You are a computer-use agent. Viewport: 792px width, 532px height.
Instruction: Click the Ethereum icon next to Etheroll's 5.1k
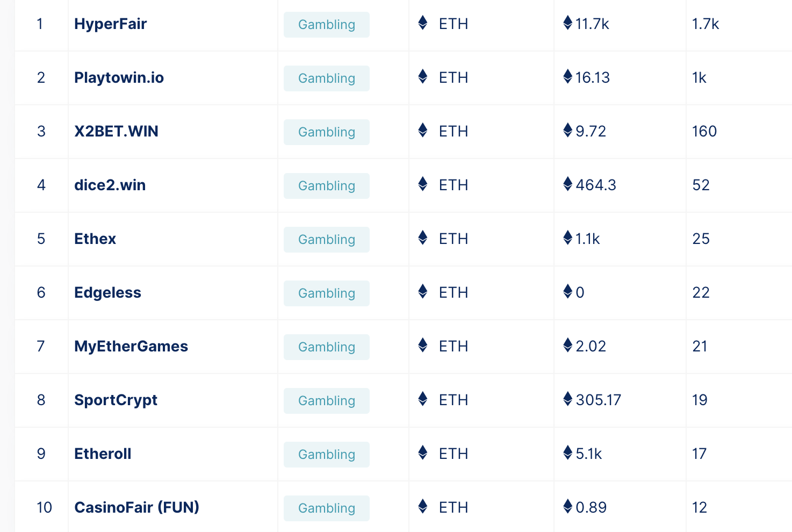tap(568, 452)
